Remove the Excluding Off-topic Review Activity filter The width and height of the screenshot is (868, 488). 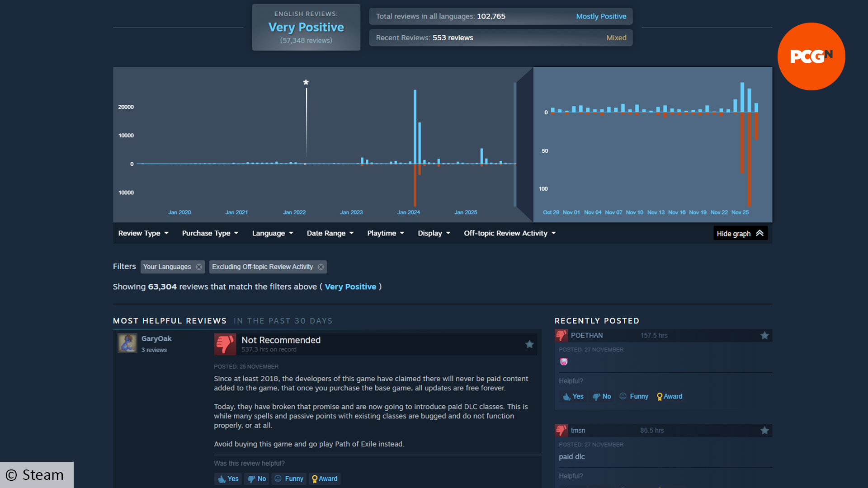pyautogui.click(x=321, y=267)
